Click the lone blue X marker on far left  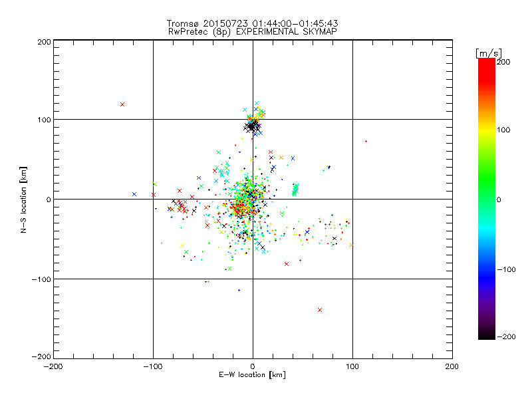(134, 194)
